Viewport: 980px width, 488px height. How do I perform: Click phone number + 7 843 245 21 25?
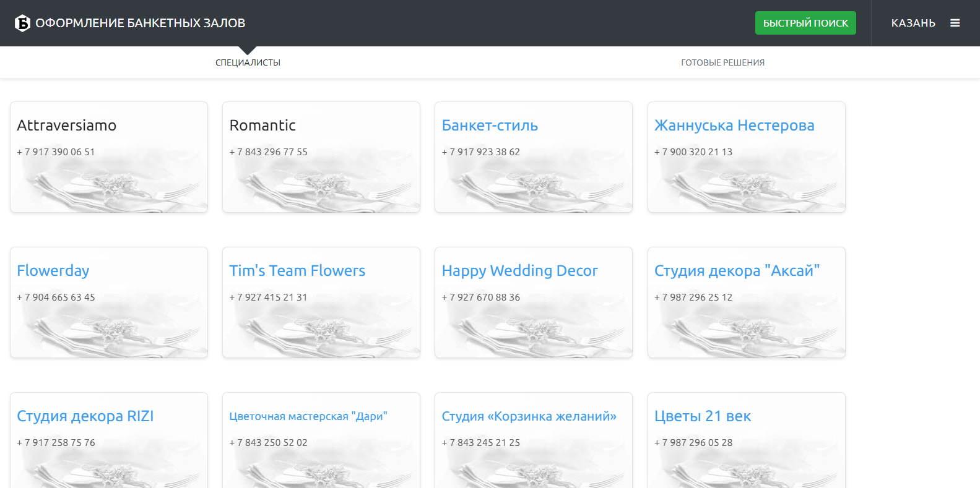[x=481, y=443]
